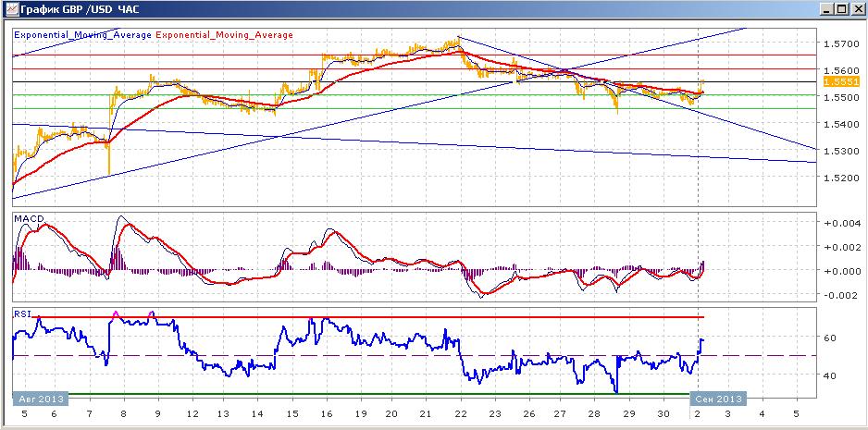Click the Авг 2013 month marker
Screen dimensions: 868x430
coord(41,399)
